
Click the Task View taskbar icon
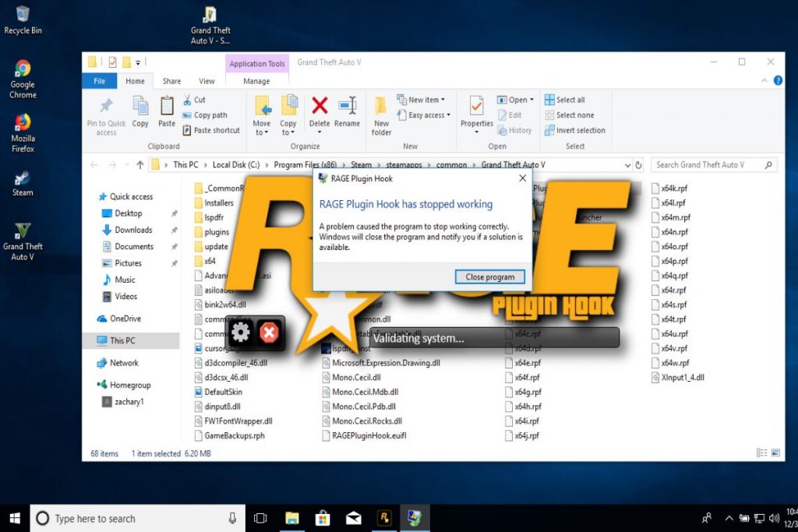260,518
